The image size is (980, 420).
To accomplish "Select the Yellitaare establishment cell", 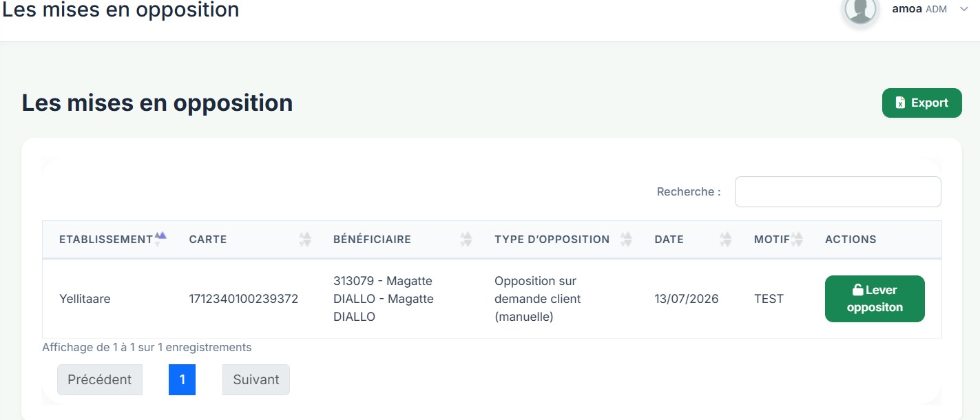I will click(x=85, y=299).
